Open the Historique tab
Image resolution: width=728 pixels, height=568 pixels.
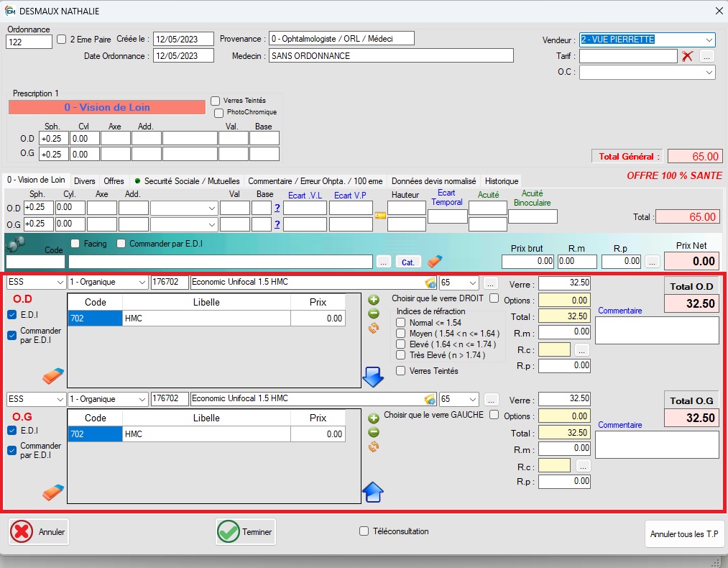[502, 180]
